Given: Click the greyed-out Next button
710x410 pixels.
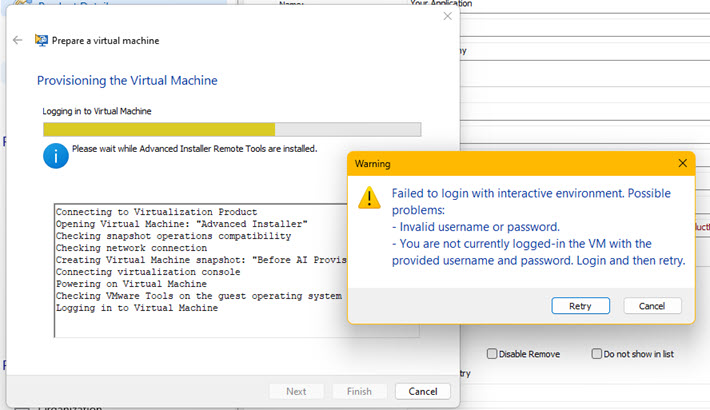Looking at the screenshot, I should (297, 391).
